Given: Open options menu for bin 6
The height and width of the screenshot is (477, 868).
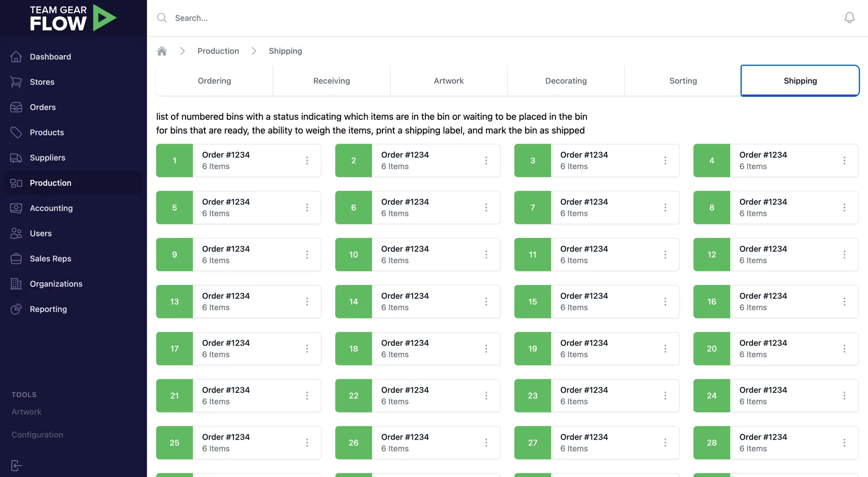Looking at the screenshot, I should [x=486, y=208].
